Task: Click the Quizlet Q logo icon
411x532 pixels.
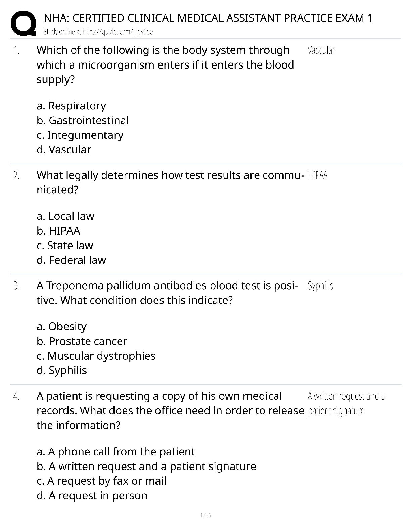Action: pyautogui.click(x=23, y=23)
